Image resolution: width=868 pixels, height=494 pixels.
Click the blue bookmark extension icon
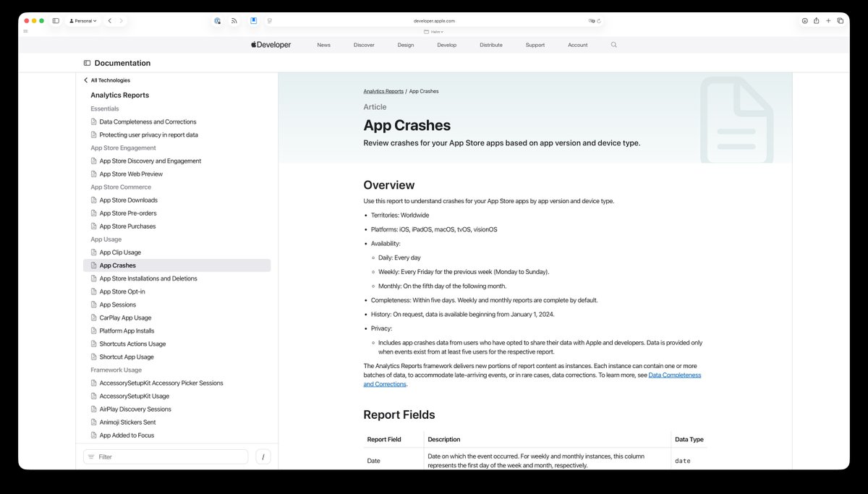254,21
